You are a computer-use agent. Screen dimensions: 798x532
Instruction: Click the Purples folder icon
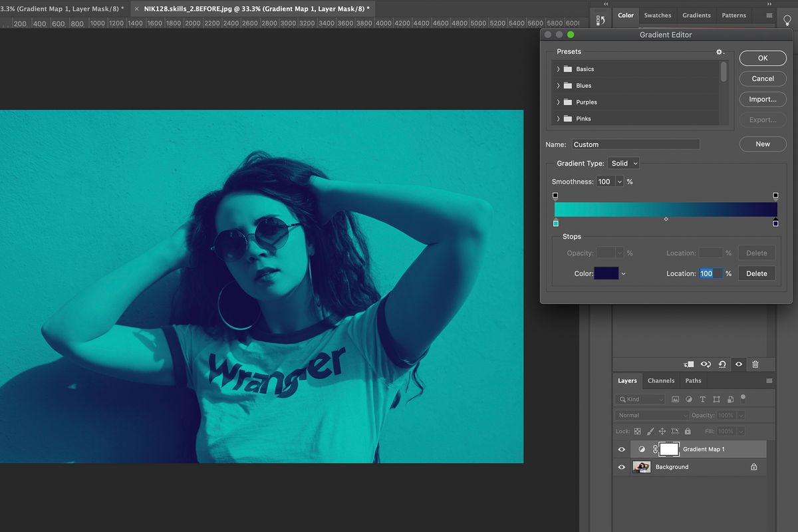[567, 102]
